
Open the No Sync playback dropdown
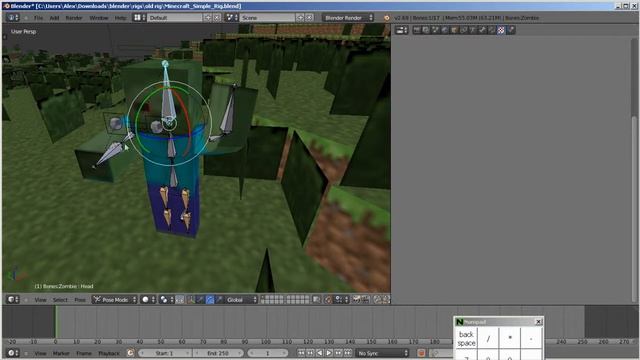382,353
